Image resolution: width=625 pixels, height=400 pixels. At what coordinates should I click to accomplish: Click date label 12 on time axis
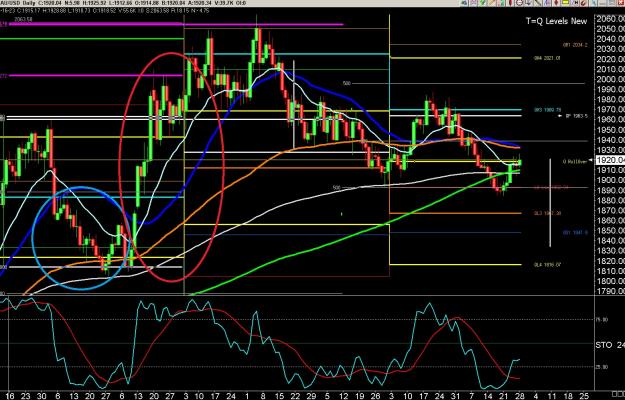343,396
